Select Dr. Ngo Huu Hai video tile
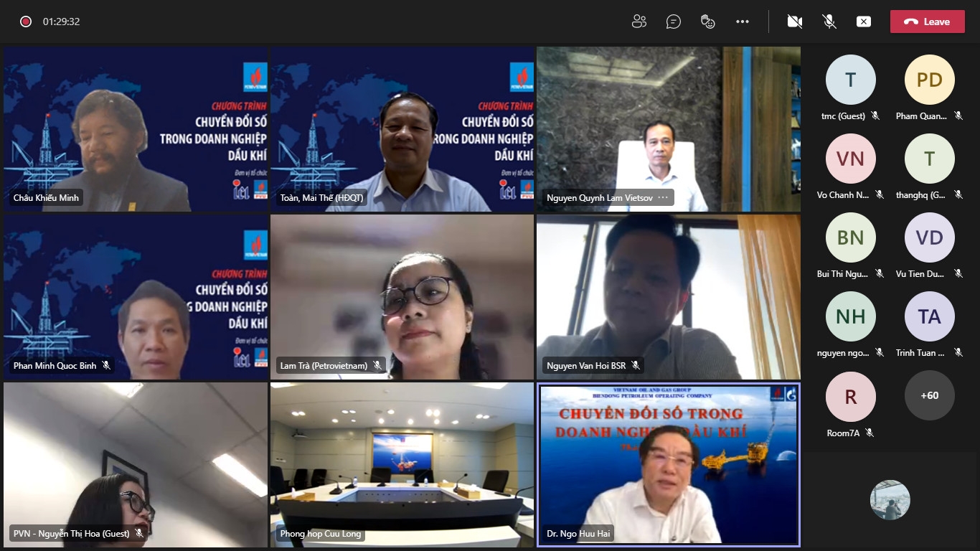Image resolution: width=980 pixels, height=551 pixels. [x=668, y=465]
